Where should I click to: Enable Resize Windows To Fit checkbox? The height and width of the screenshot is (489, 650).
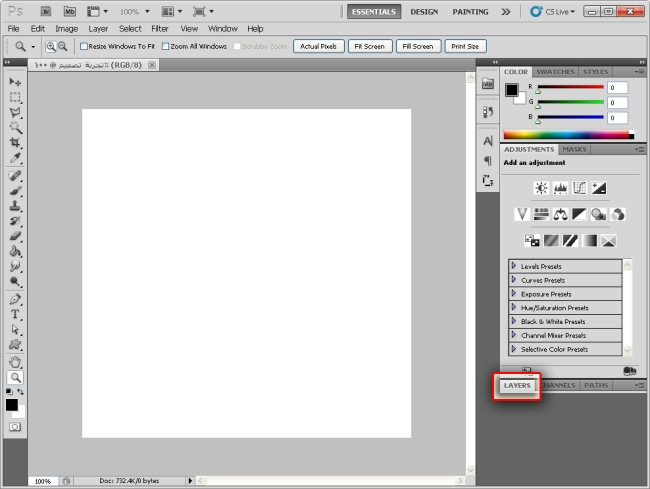[85, 46]
